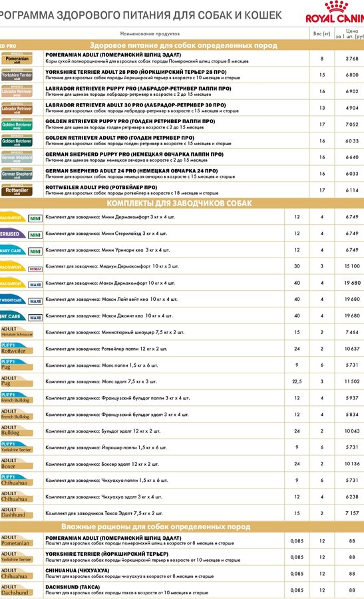Click price 7052 in the Golden Retriever Puppy row

point(352,124)
